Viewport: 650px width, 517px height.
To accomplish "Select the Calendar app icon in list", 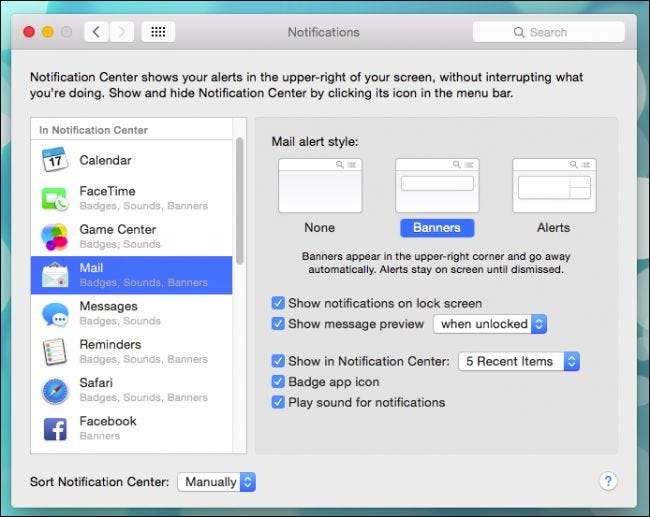I will click(x=54, y=160).
